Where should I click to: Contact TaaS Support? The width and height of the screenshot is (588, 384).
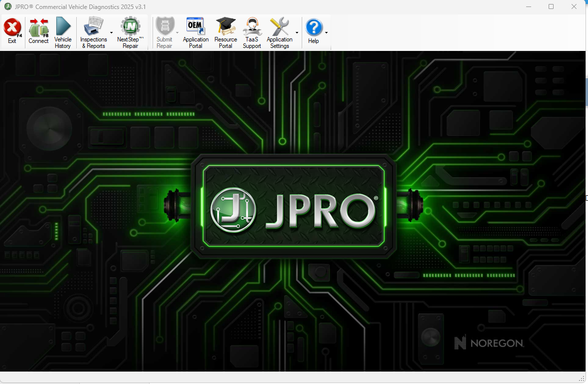pyautogui.click(x=252, y=31)
